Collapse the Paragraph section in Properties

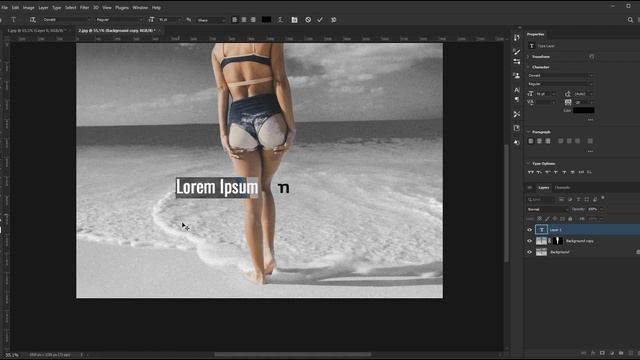coord(528,132)
